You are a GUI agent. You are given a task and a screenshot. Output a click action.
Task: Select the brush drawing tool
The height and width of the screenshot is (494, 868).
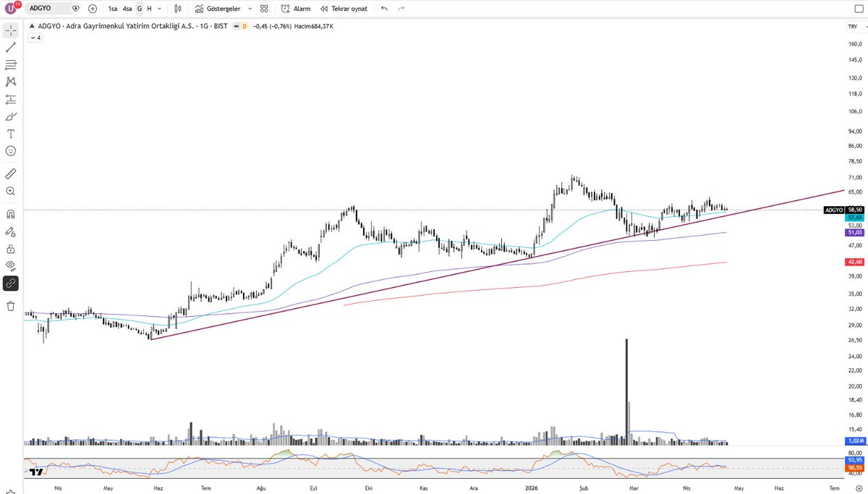(x=11, y=116)
